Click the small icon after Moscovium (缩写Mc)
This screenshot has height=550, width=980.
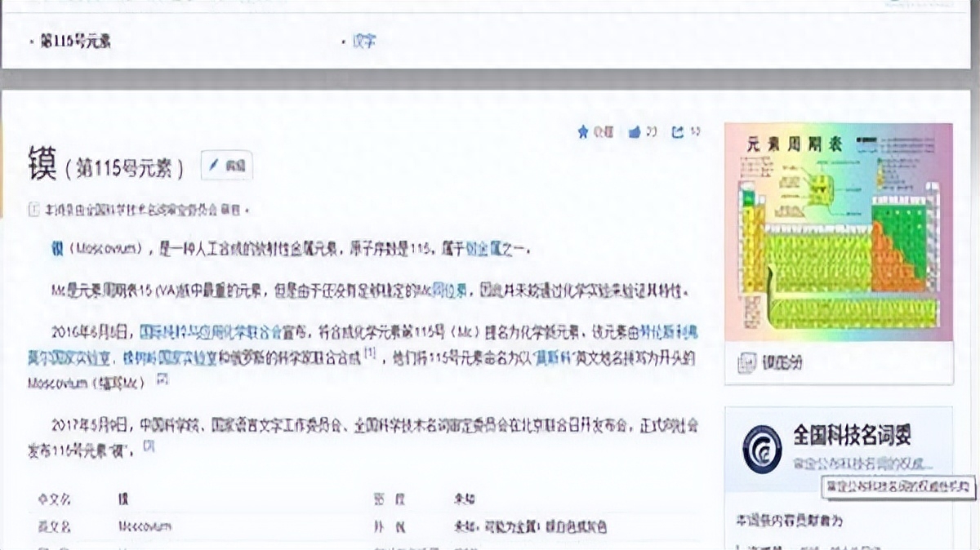[162, 379]
